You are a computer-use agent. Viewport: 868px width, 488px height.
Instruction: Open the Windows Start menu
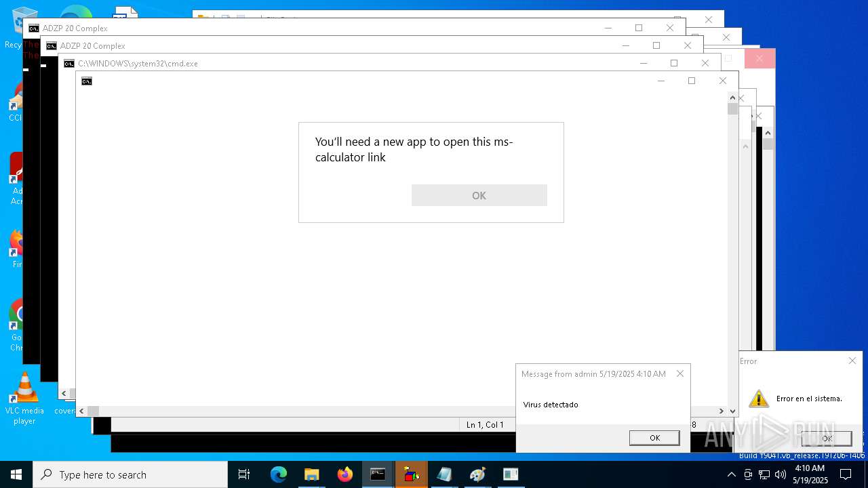pos(16,474)
